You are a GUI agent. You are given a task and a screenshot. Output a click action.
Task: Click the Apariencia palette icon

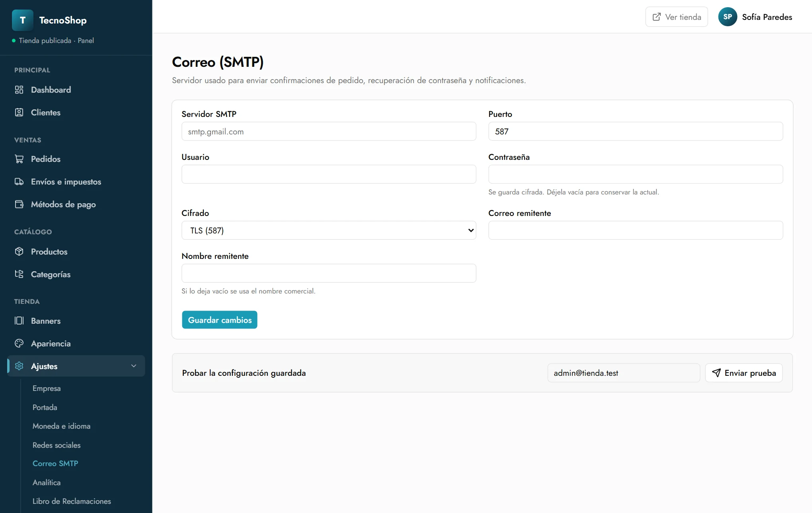(x=19, y=344)
